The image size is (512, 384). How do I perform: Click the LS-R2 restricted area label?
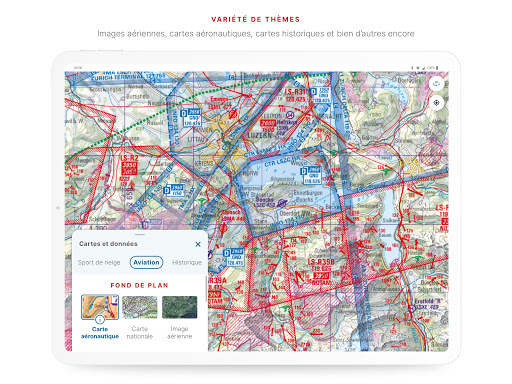(129, 158)
